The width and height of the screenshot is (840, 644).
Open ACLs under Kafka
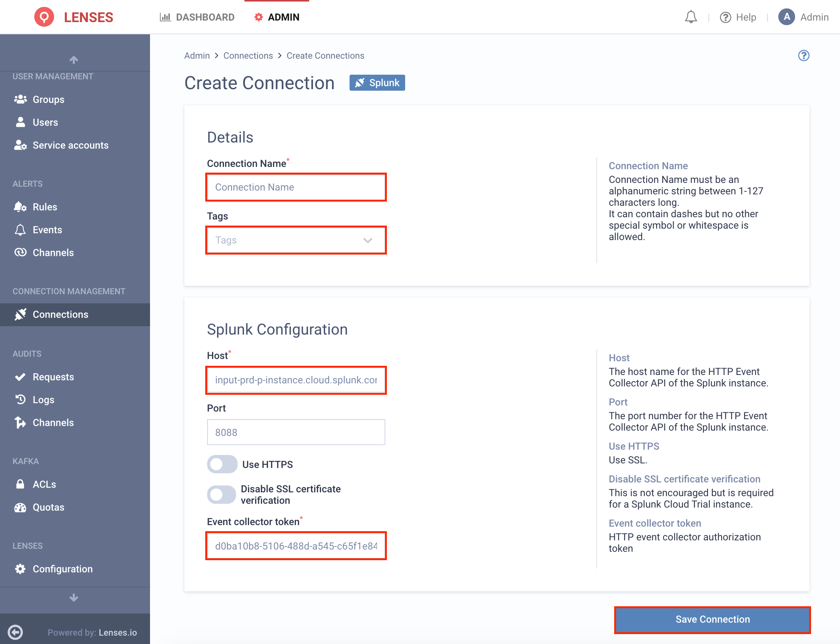(x=75, y=484)
